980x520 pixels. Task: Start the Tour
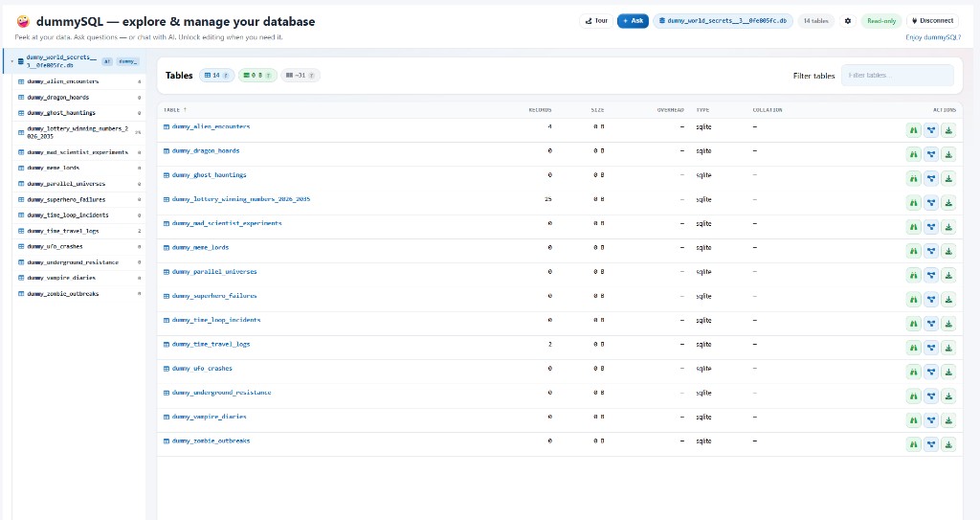[596, 21]
